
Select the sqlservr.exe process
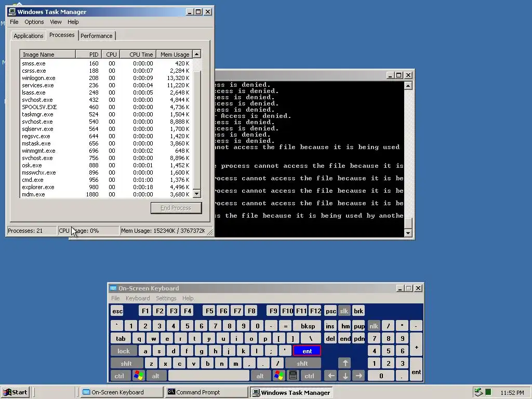pyautogui.click(x=106, y=129)
